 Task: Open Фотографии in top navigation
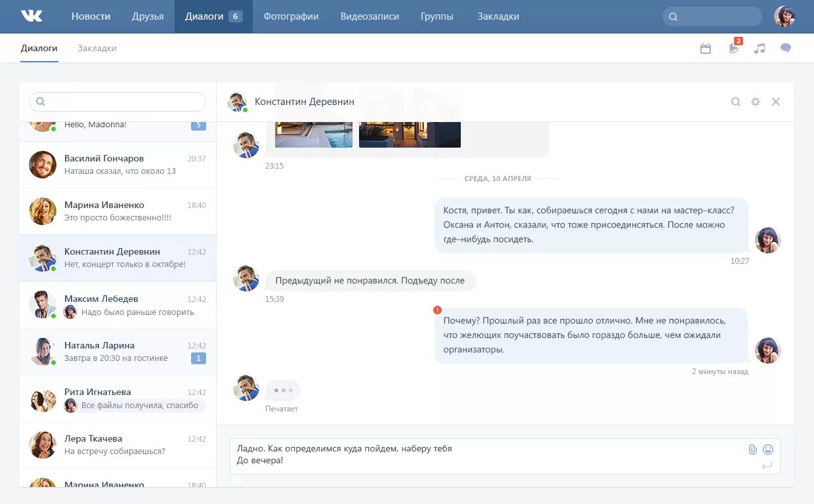291,16
